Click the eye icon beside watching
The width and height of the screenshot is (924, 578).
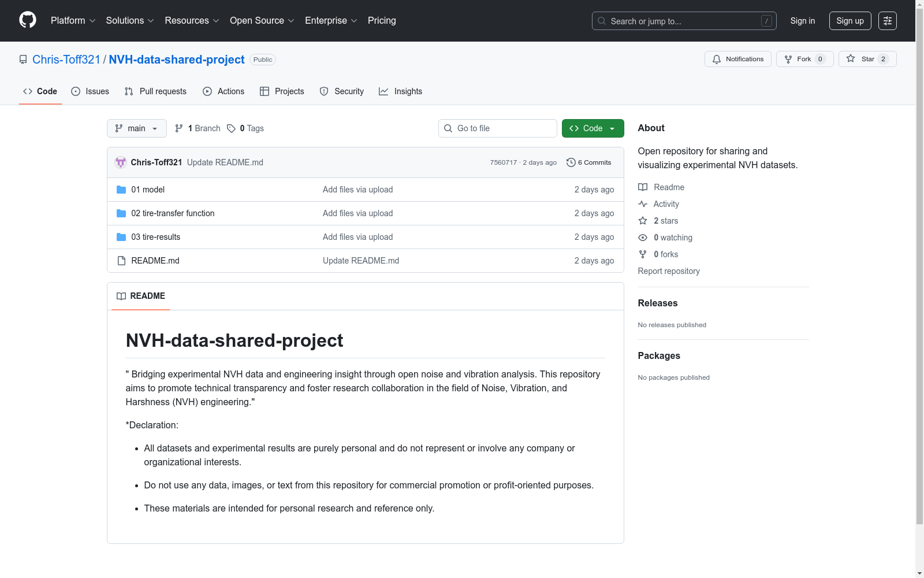click(x=643, y=238)
